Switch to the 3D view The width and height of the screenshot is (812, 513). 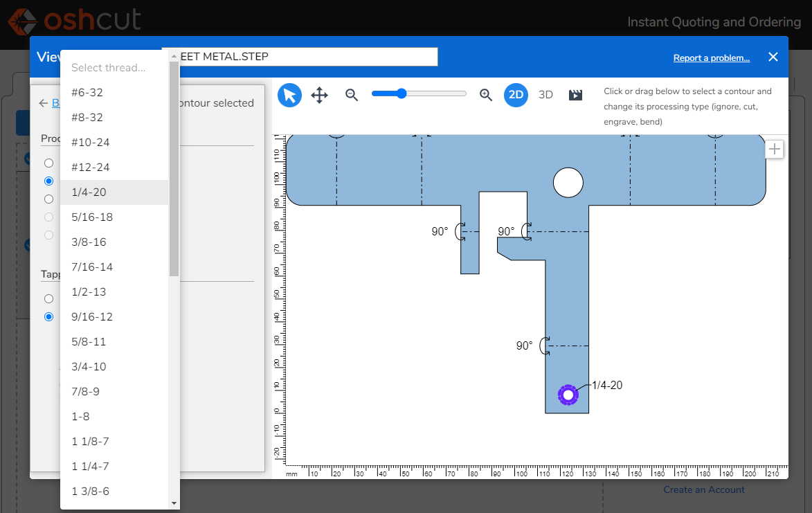tap(545, 95)
